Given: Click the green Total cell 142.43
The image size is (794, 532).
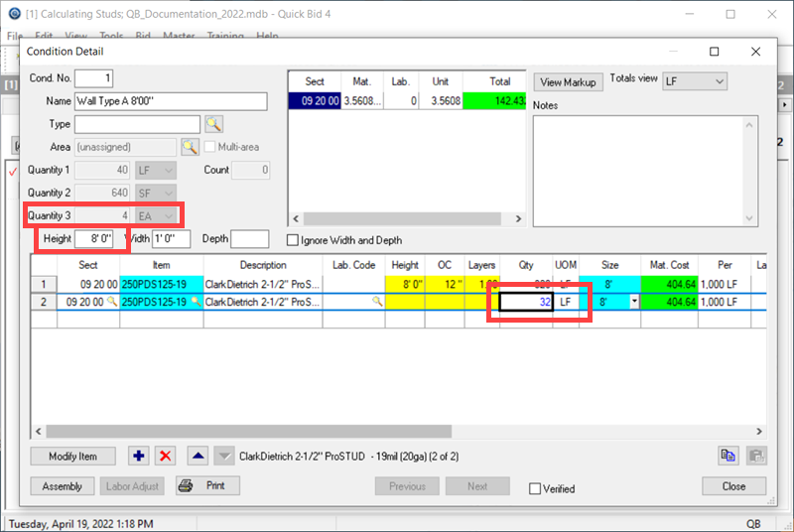Looking at the screenshot, I should click(494, 100).
